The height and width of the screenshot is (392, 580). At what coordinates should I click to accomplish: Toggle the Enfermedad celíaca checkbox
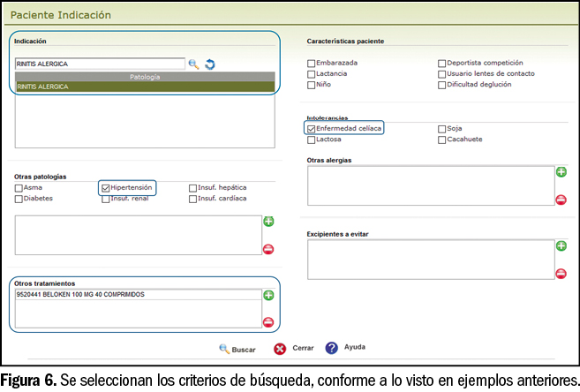click(311, 128)
